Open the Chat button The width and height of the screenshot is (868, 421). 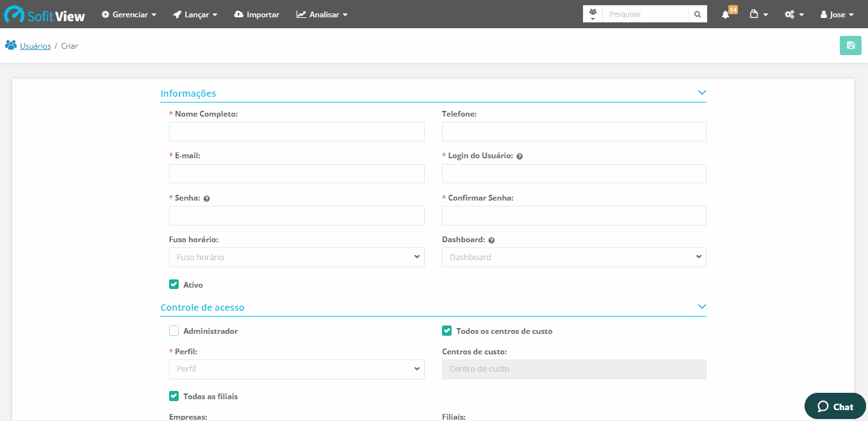point(835,406)
